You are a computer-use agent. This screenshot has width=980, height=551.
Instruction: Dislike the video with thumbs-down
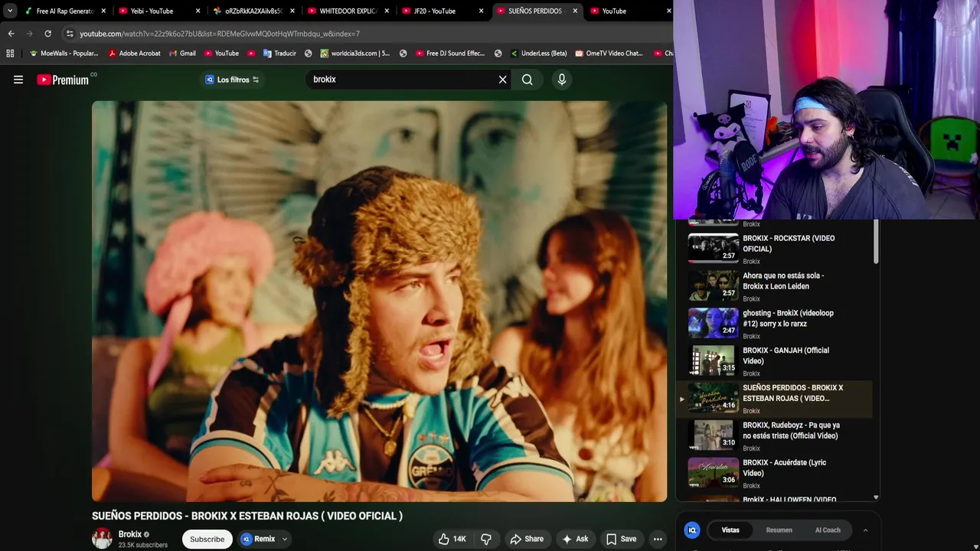coord(486,539)
